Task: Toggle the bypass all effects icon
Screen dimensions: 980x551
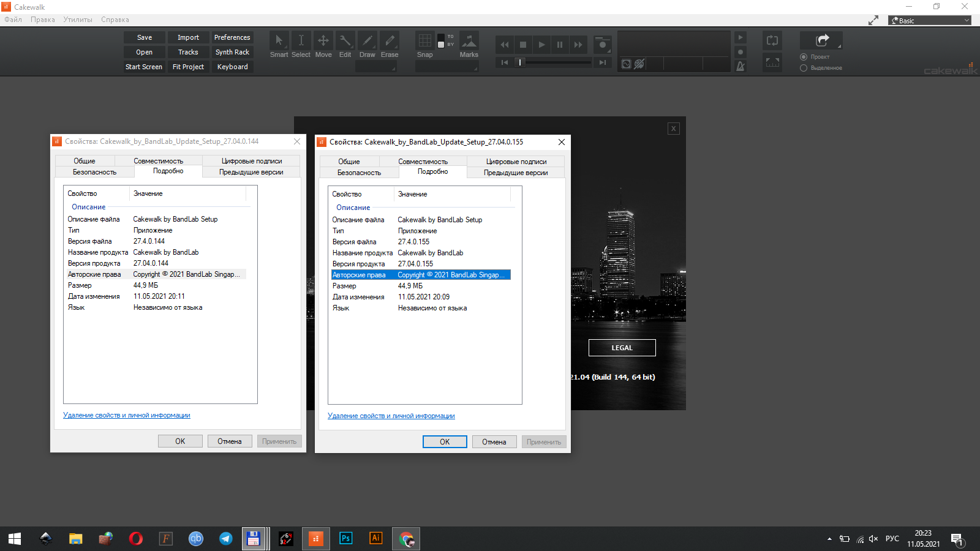Action: pyautogui.click(x=639, y=64)
